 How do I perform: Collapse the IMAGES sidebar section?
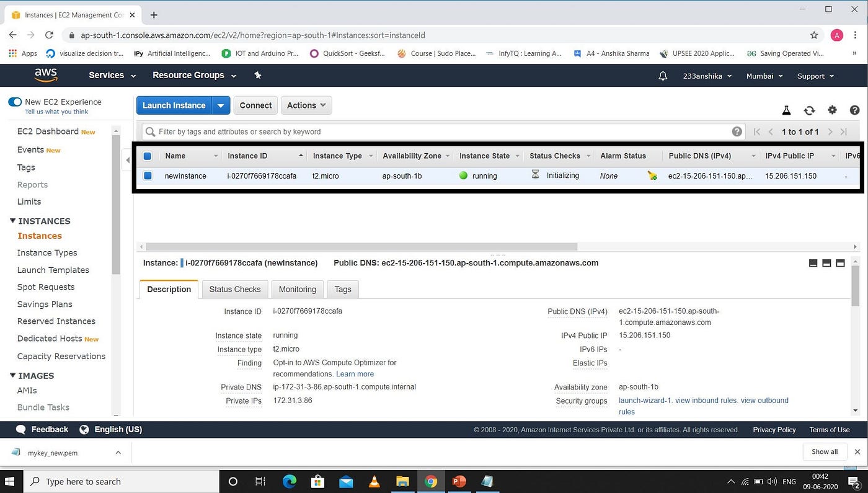[13, 375]
